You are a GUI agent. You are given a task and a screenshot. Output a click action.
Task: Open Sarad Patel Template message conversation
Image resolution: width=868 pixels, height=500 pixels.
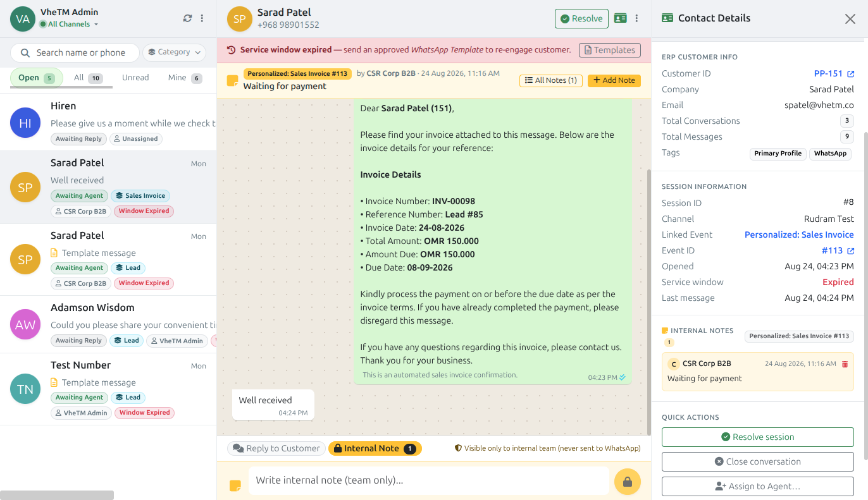tap(108, 260)
